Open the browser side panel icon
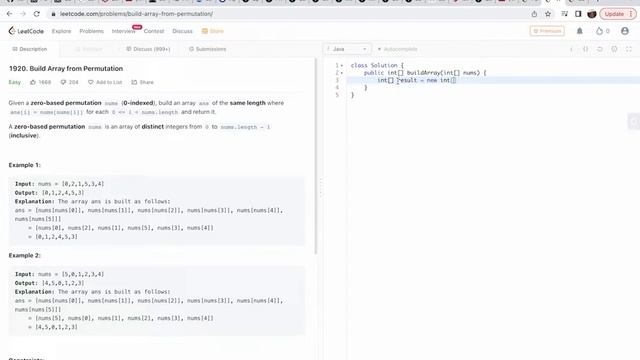Viewport: 640px width, 360px height. [578, 14]
